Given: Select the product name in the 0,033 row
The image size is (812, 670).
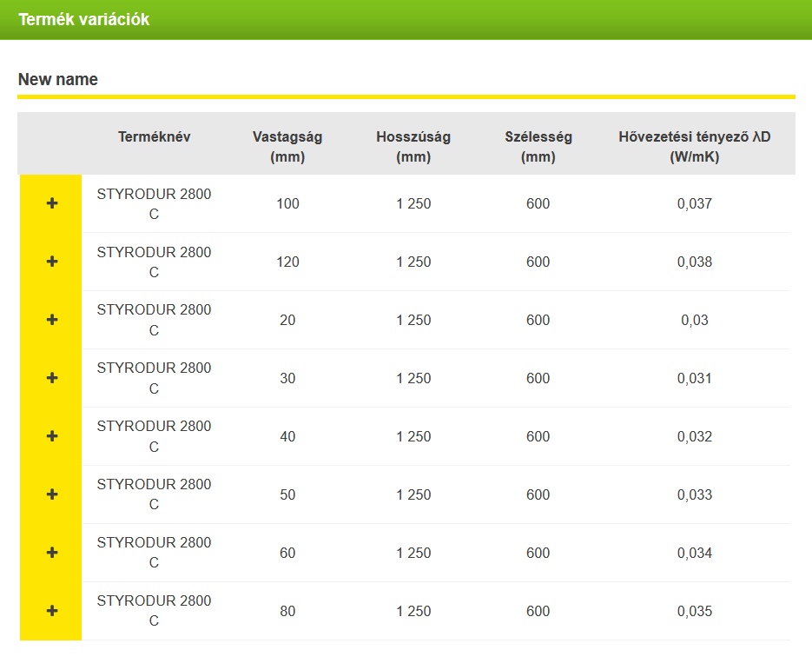Looking at the screenshot, I should [154, 494].
